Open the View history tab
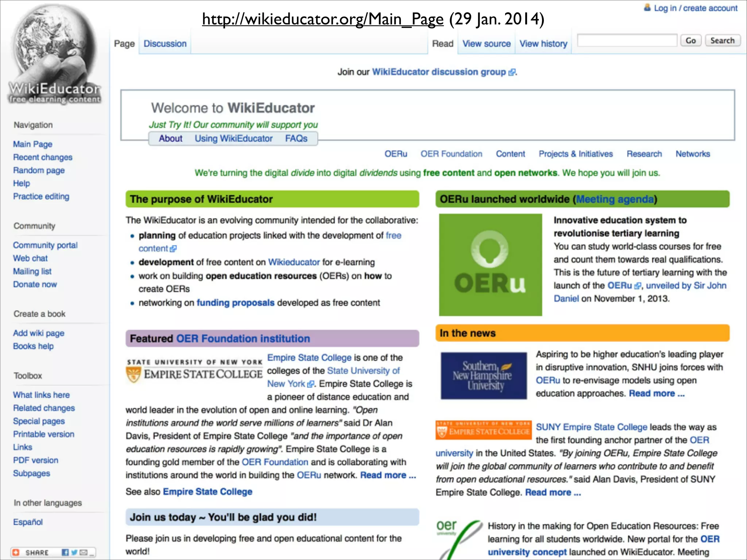 [x=543, y=44]
